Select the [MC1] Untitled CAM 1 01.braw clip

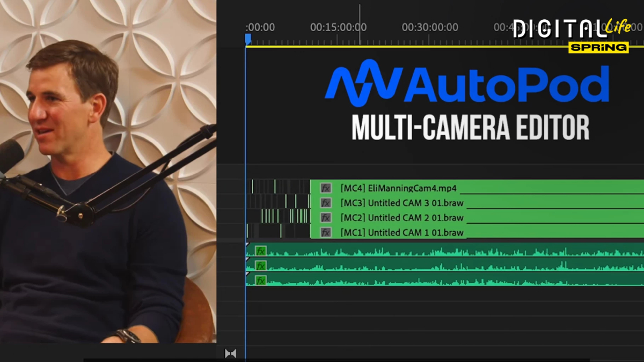pos(402,232)
